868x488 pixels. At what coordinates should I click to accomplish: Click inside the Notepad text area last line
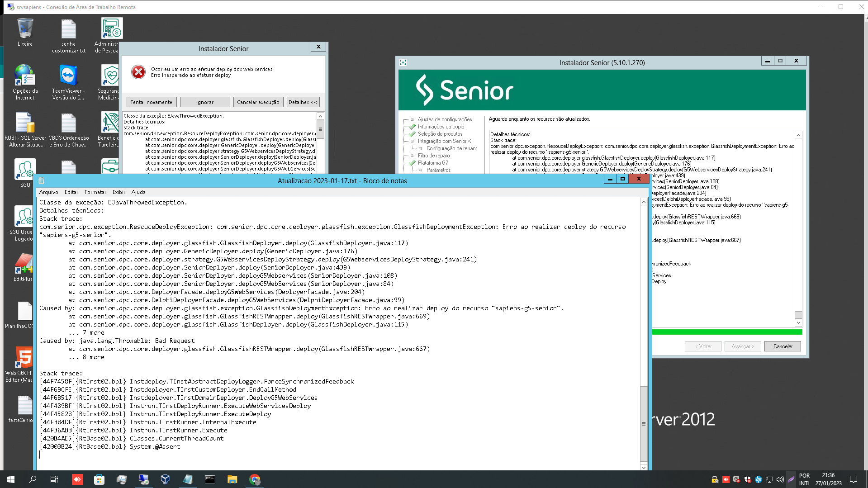[x=339, y=455]
